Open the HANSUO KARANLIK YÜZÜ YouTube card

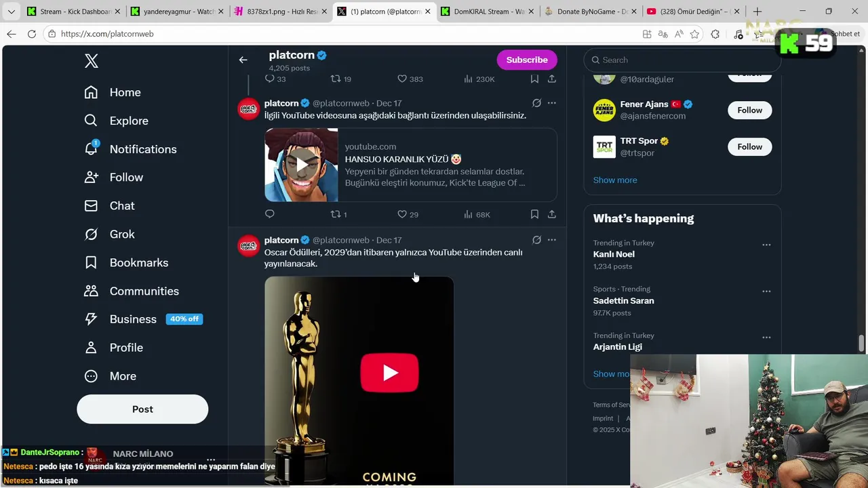[x=411, y=165]
